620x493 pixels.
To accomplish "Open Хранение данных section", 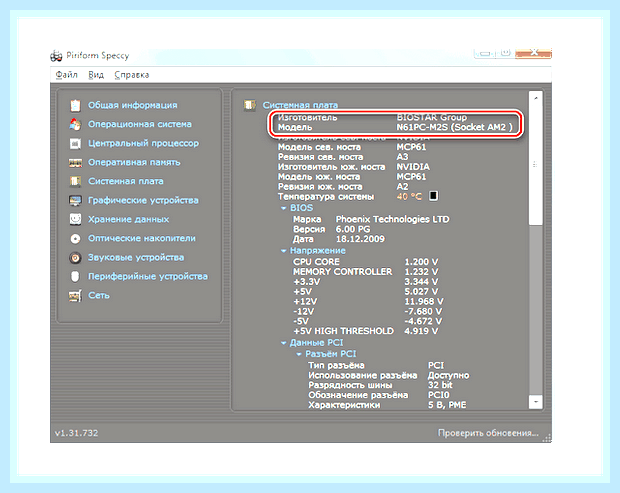I will (128, 219).
